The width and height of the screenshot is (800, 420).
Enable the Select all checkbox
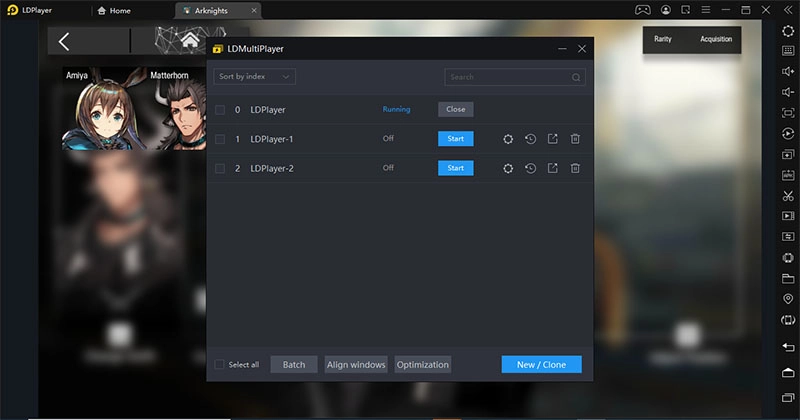pos(220,365)
